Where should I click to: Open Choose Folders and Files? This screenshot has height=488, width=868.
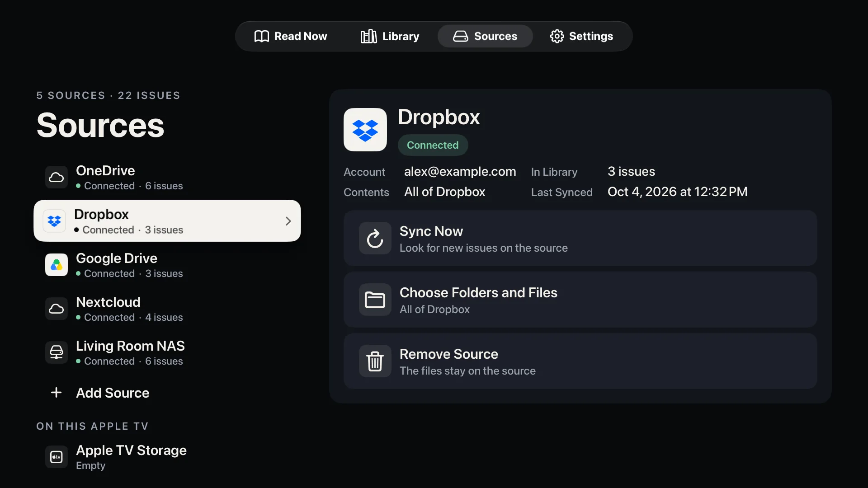click(580, 300)
